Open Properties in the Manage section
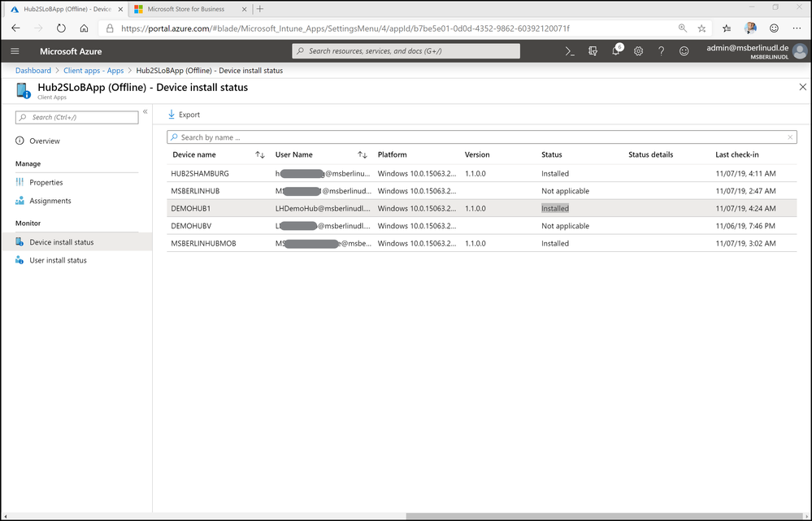Image resolution: width=812 pixels, height=521 pixels. pos(46,182)
